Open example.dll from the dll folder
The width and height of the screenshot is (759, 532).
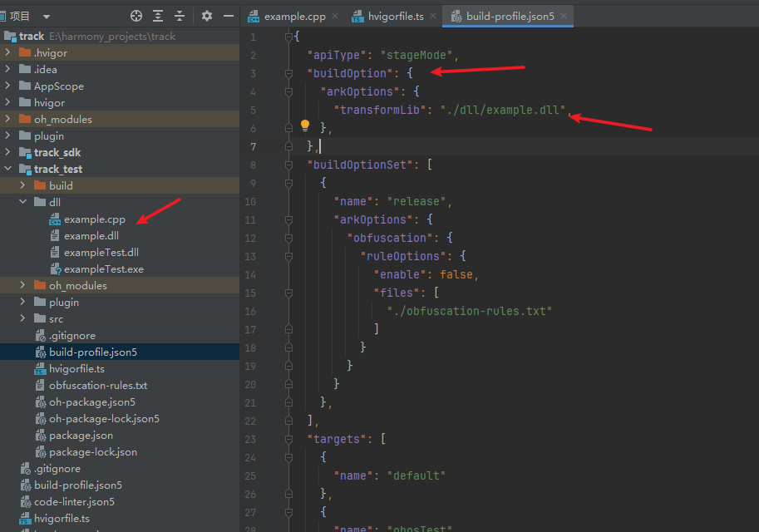[x=91, y=235]
